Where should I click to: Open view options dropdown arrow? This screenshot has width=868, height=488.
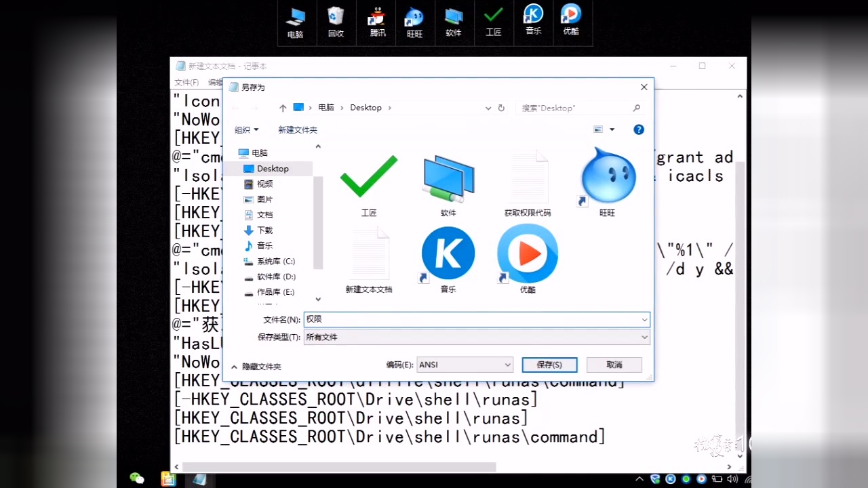(612, 129)
